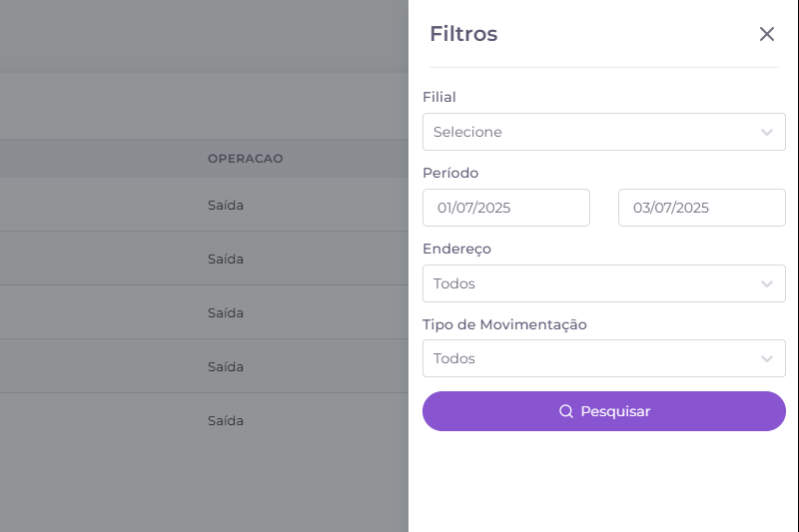799x532 pixels.
Task: Click the end date field 03/07/2025
Action: (702, 208)
